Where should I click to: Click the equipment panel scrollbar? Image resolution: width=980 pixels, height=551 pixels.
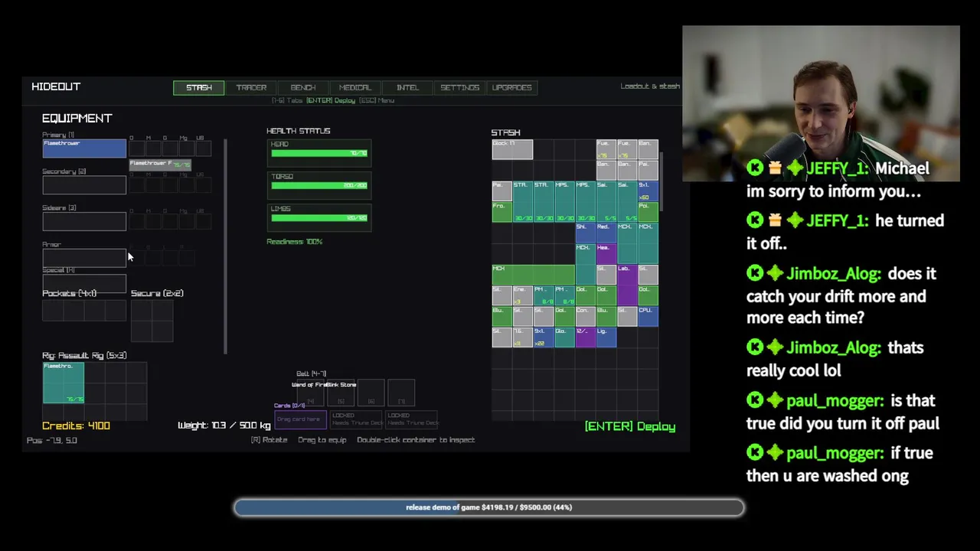coord(226,246)
